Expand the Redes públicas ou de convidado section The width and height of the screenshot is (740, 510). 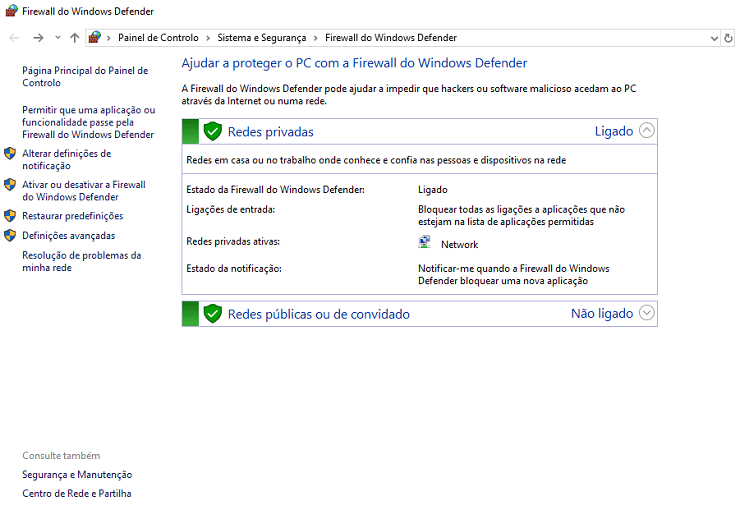[x=647, y=312]
